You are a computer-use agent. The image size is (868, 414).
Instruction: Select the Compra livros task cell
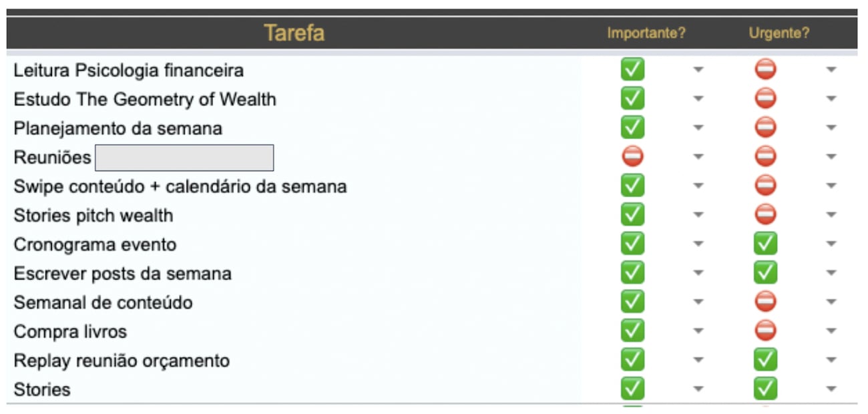pos(70,331)
